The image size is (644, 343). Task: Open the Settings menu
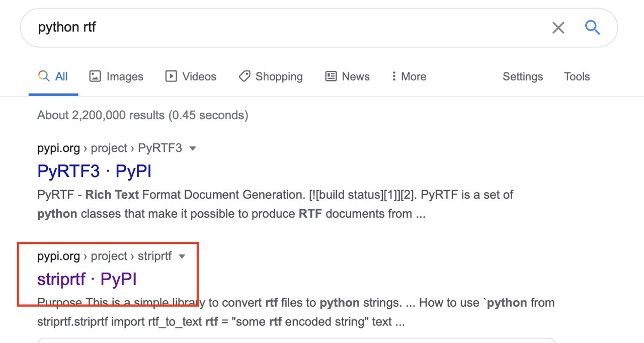click(x=523, y=76)
